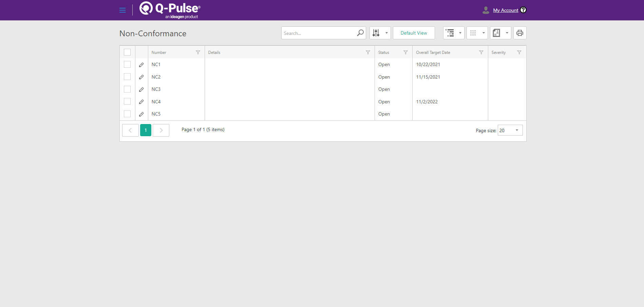Expand the list view options dropdown
644x307 pixels.
[x=454, y=33]
